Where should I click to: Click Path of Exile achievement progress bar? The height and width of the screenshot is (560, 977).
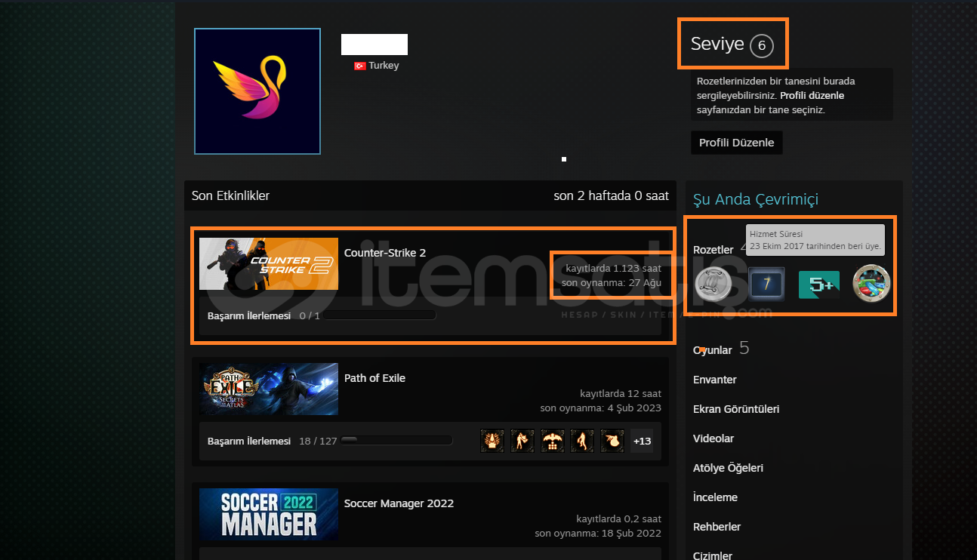click(396, 441)
